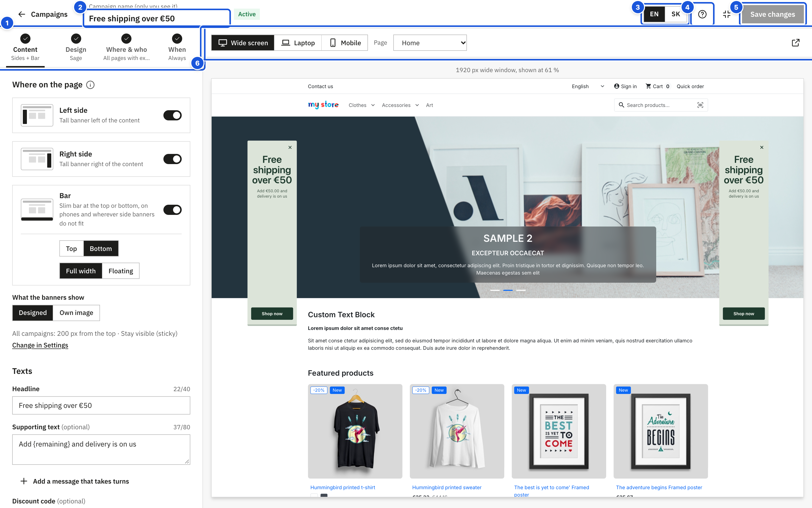Click the search magnifier icon in preview
The width and height of the screenshot is (812, 508).
[x=621, y=105]
